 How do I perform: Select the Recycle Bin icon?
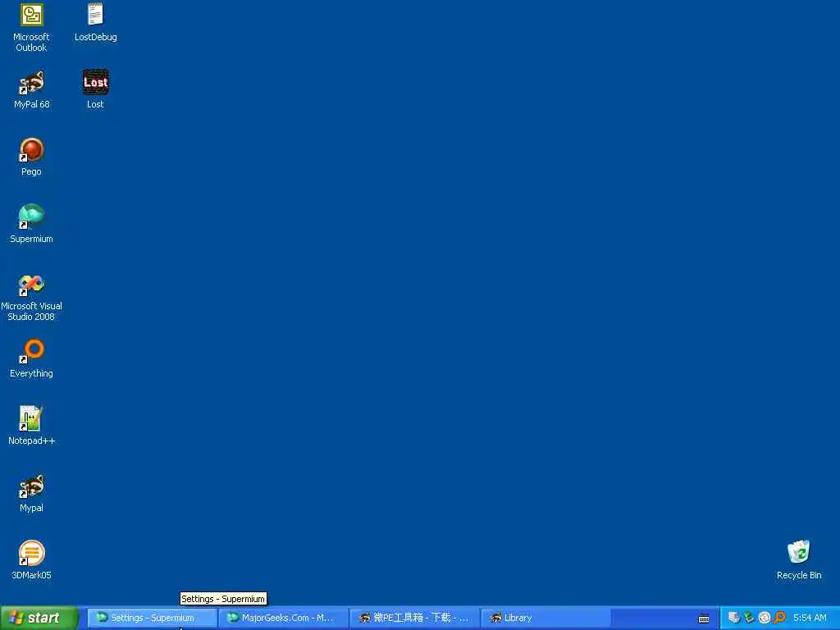coord(799,552)
